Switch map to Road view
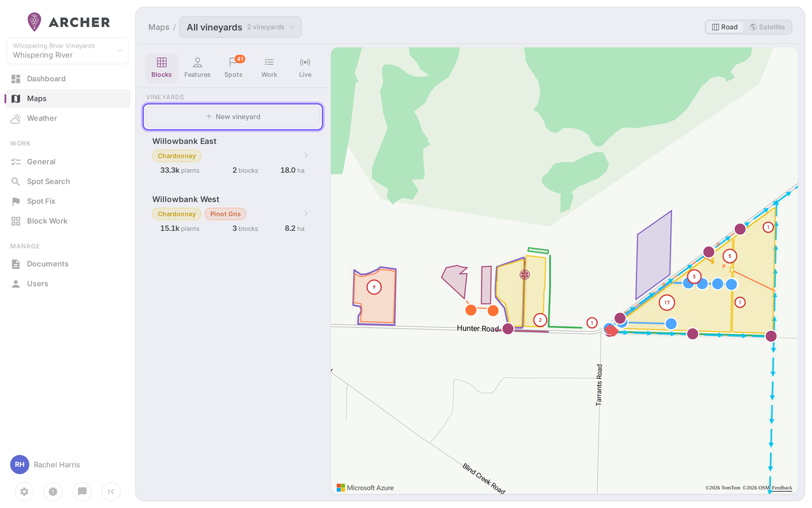812x508 pixels. pyautogui.click(x=725, y=27)
